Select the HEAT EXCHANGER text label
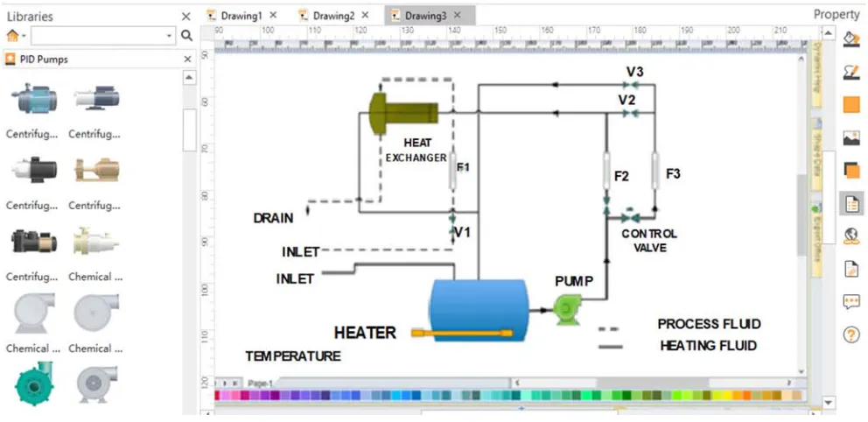This screenshot has height=422, width=868. click(416, 150)
